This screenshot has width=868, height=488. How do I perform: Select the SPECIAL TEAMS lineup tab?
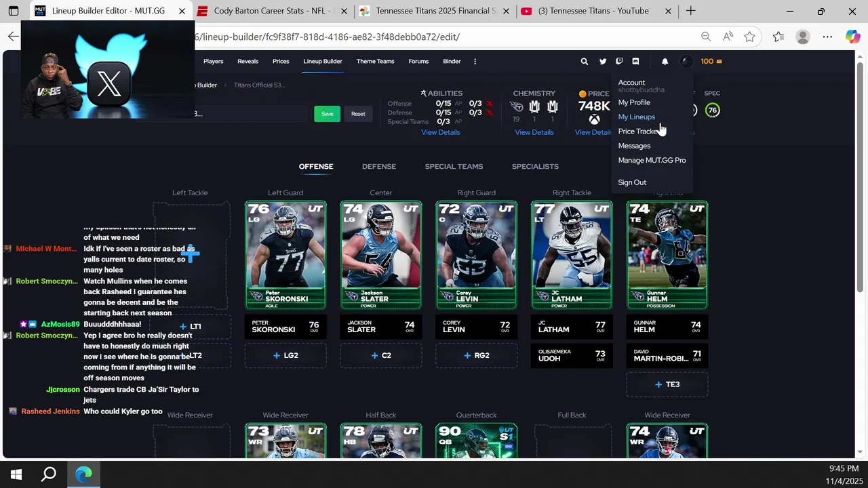[454, 166]
